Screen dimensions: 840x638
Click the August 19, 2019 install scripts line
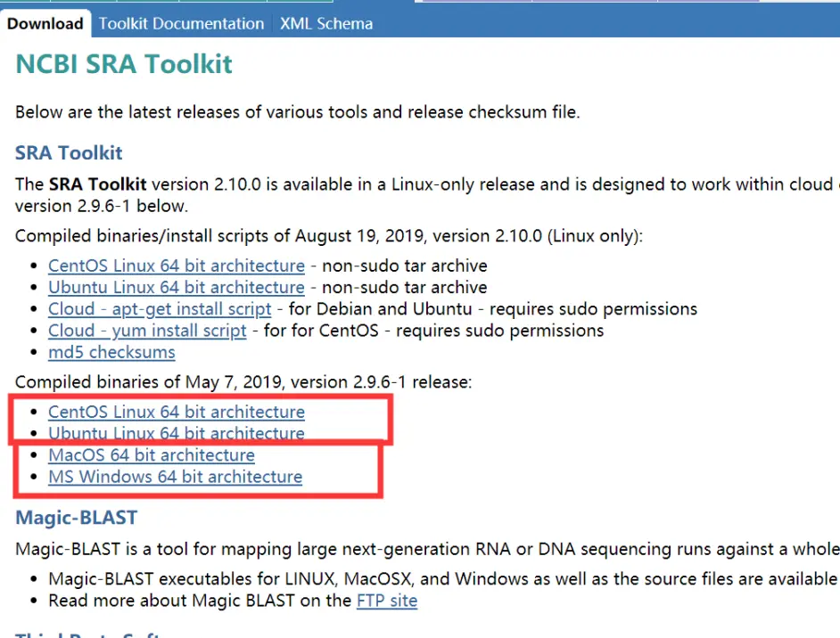328,236
